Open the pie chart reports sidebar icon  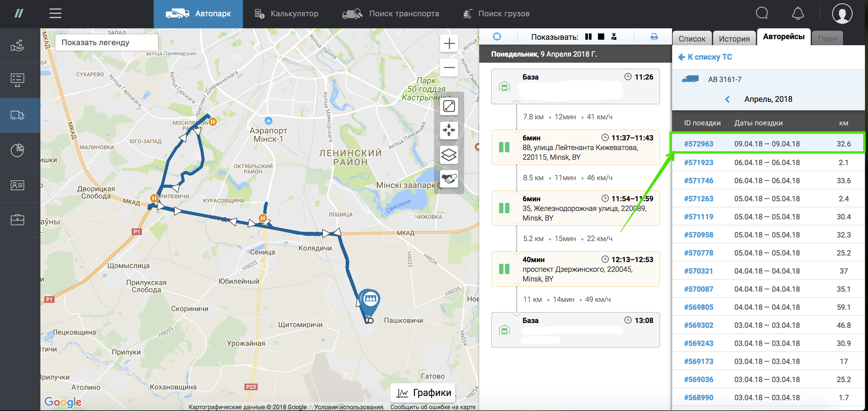pyautogui.click(x=17, y=150)
